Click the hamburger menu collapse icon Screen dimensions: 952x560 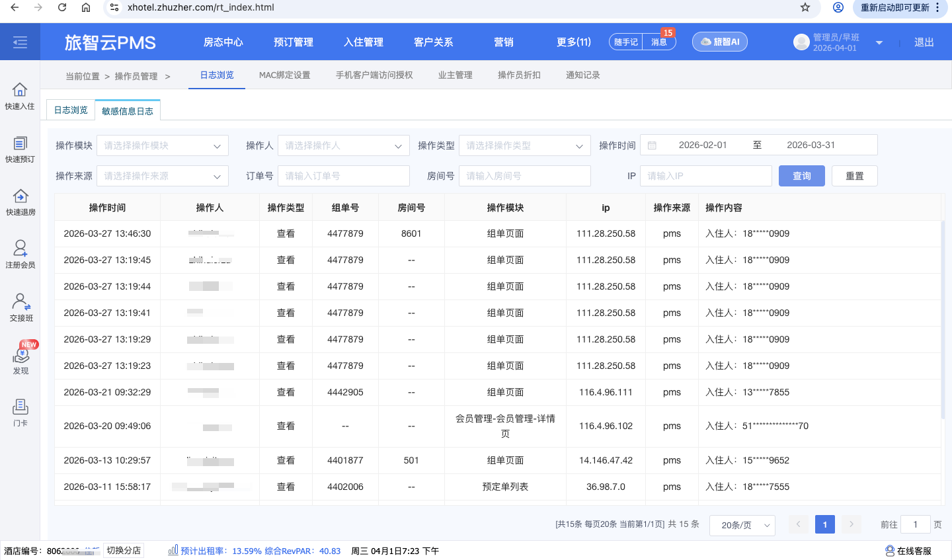tap(20, 42)
